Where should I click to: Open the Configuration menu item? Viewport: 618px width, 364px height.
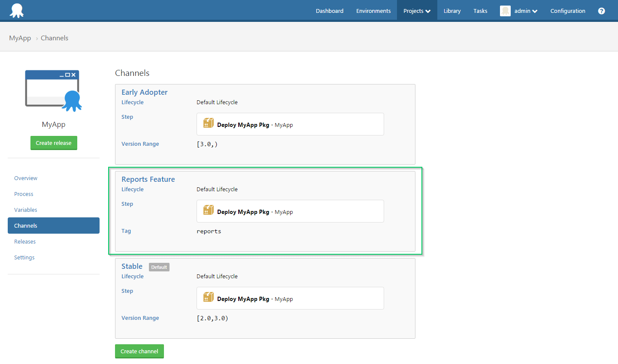(567, 11)
